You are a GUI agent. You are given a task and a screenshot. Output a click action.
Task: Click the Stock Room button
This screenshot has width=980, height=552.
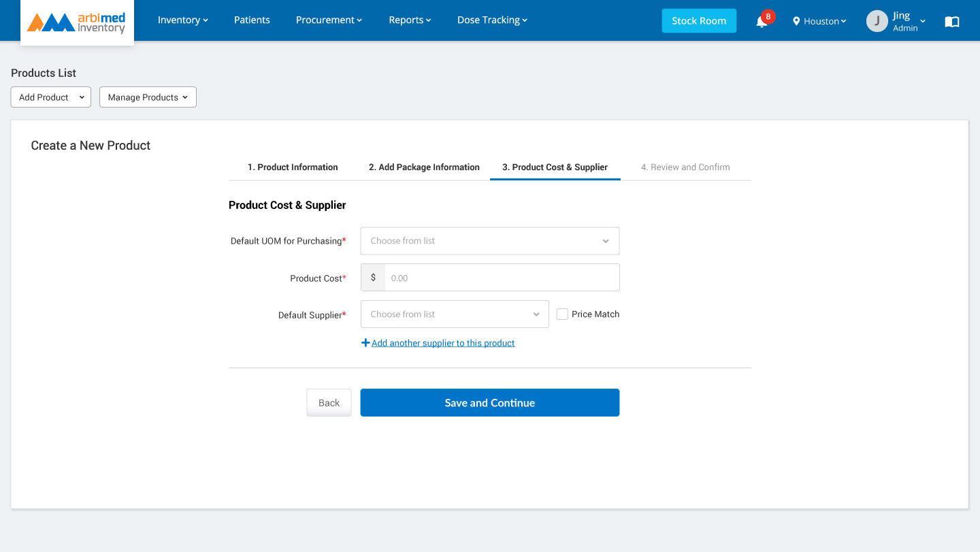point(699,21)
